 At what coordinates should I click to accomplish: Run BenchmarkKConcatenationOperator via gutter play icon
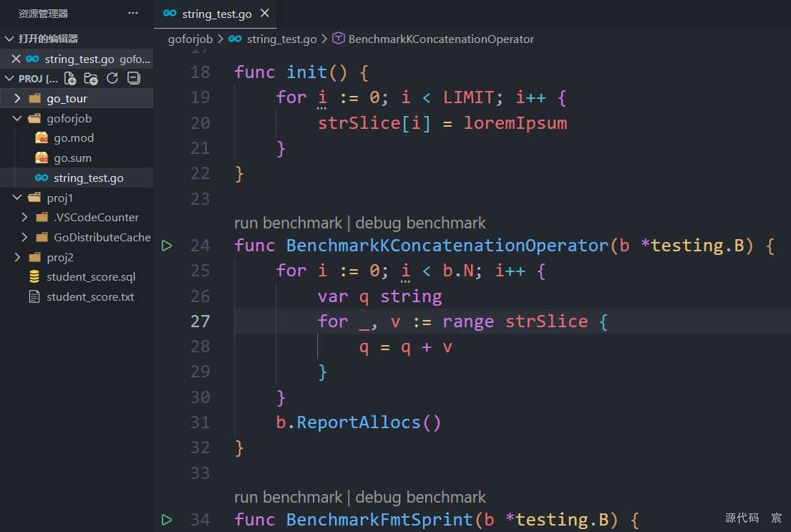pyautogui.click(x=167, y=246)
